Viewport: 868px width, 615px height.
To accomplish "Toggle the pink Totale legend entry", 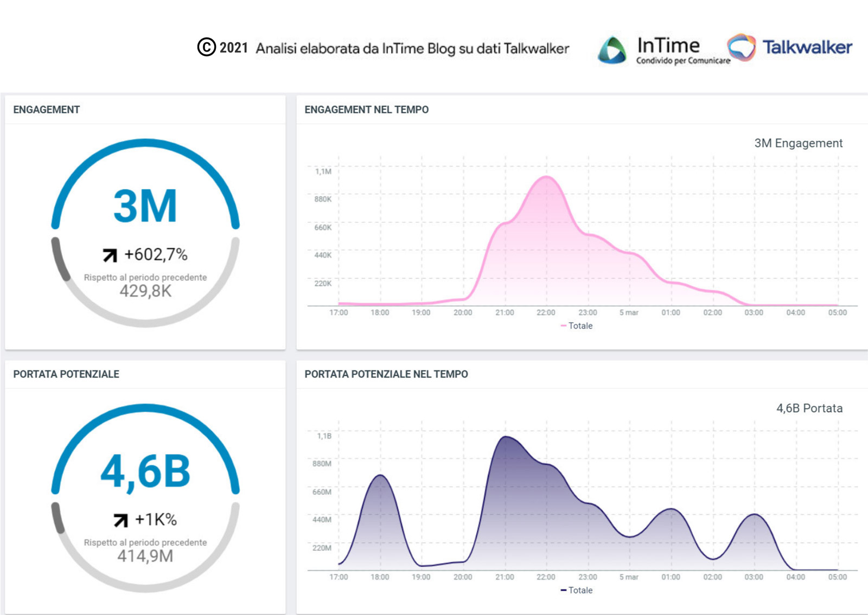I will coord(576,326).
